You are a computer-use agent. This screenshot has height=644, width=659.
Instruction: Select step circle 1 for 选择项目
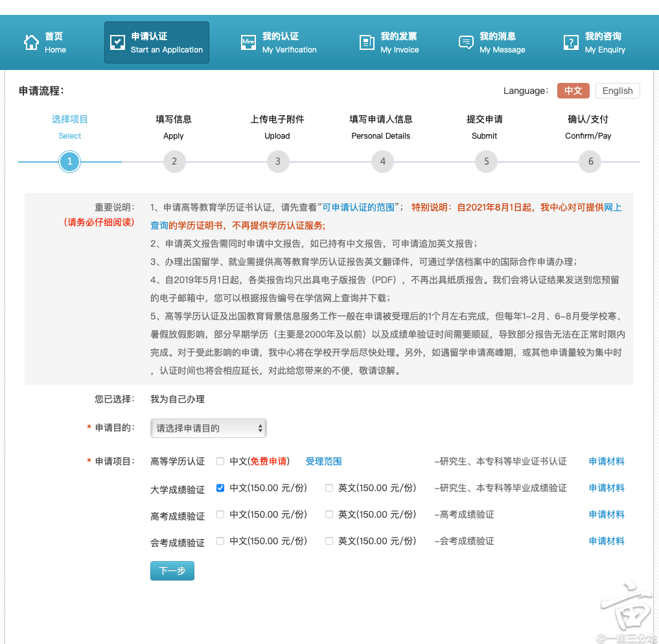[69, 161]
